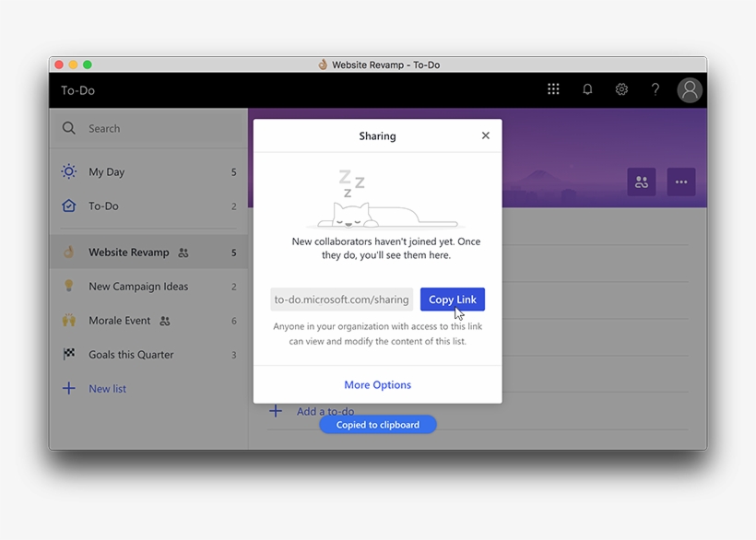Open help question mark icon

click(x=656, y=89)
